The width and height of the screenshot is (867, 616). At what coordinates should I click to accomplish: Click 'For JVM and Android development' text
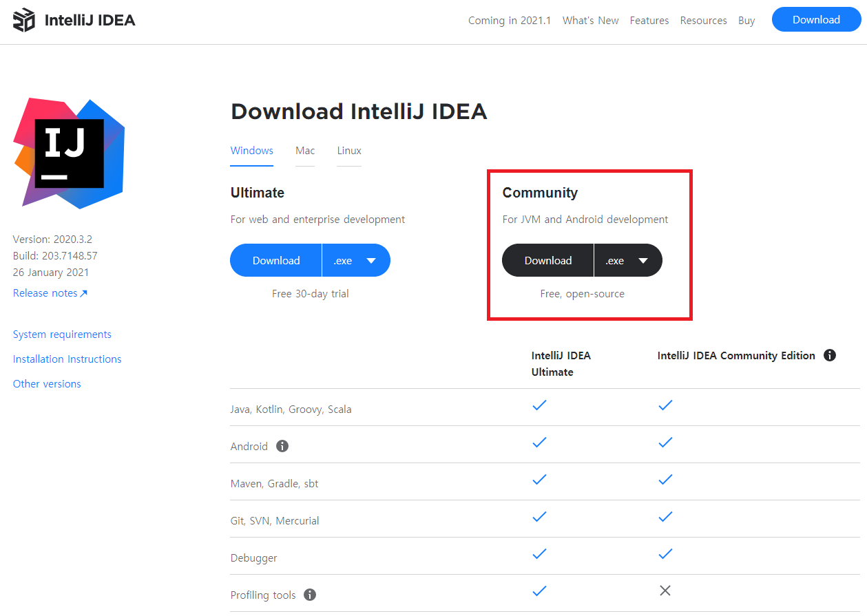(585, 220)
